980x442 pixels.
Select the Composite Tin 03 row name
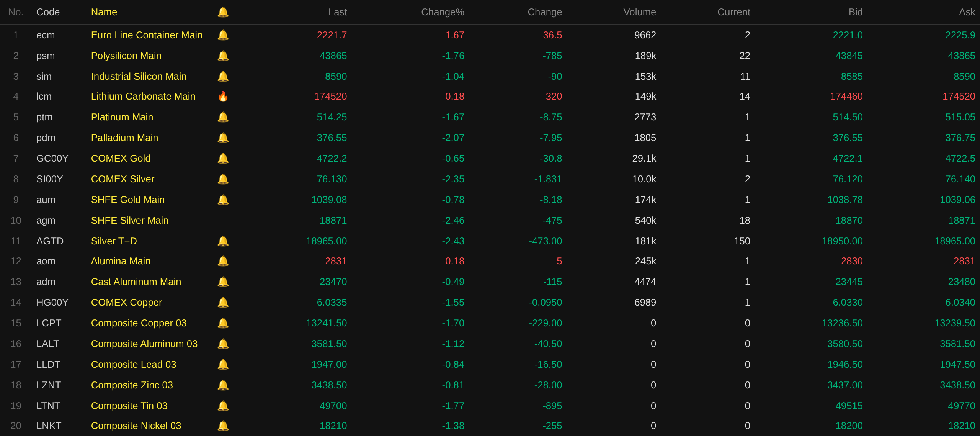click(x=129, y=406)
